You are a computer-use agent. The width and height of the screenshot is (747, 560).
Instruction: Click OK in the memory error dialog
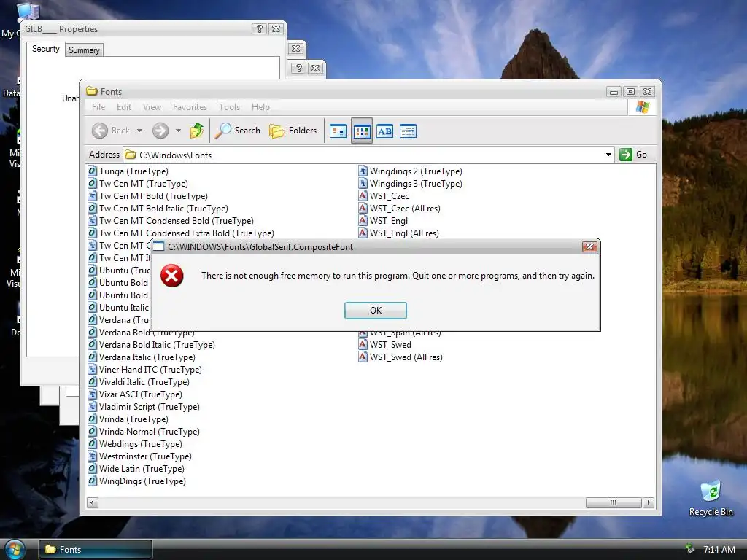[x=376, y=311]
